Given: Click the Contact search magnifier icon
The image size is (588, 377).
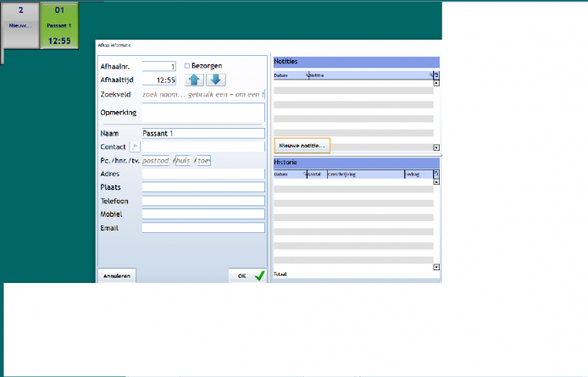Looking at the screenshot, I should coord(134,147).
